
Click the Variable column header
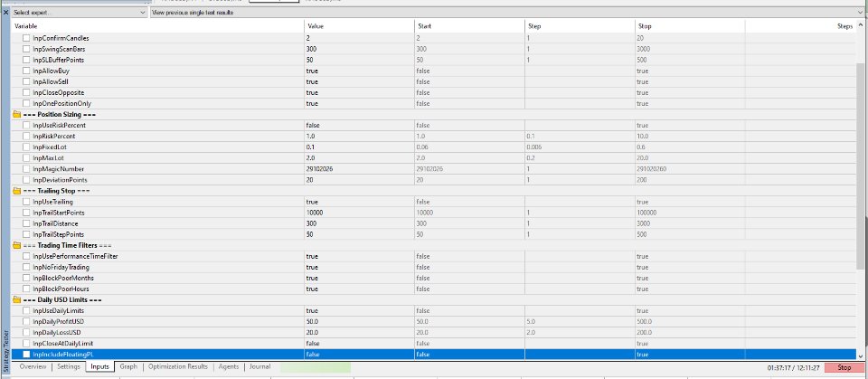coord(157,26)
